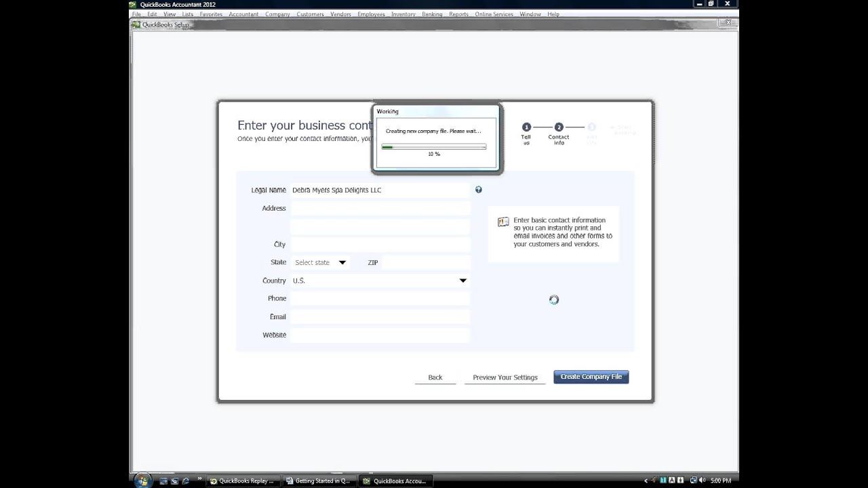
Task: Open the Customers menu
Action: coord(310,14)
